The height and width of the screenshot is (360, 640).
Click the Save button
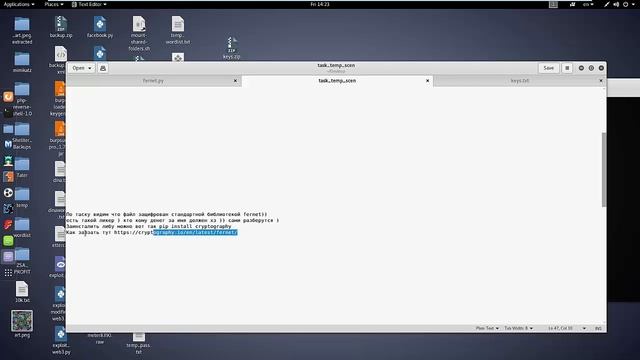point(549,68)
